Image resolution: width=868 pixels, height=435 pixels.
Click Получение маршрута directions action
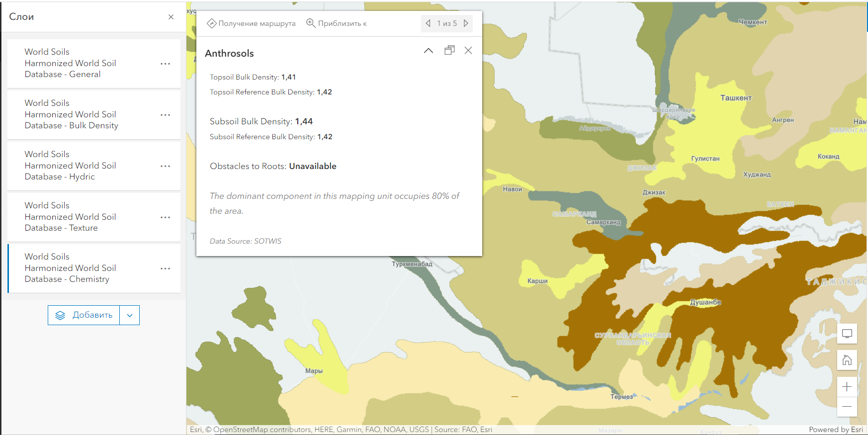click(x=252, y=23)
